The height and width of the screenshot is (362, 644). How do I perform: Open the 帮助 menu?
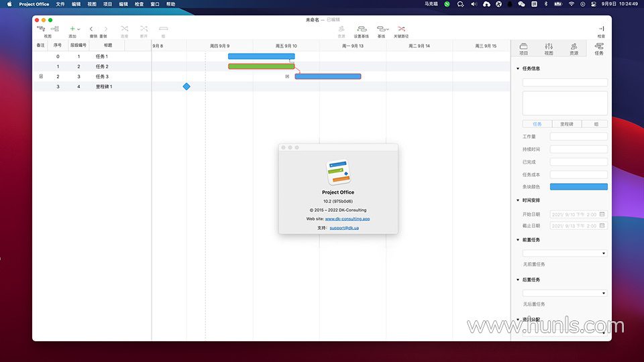170,4
